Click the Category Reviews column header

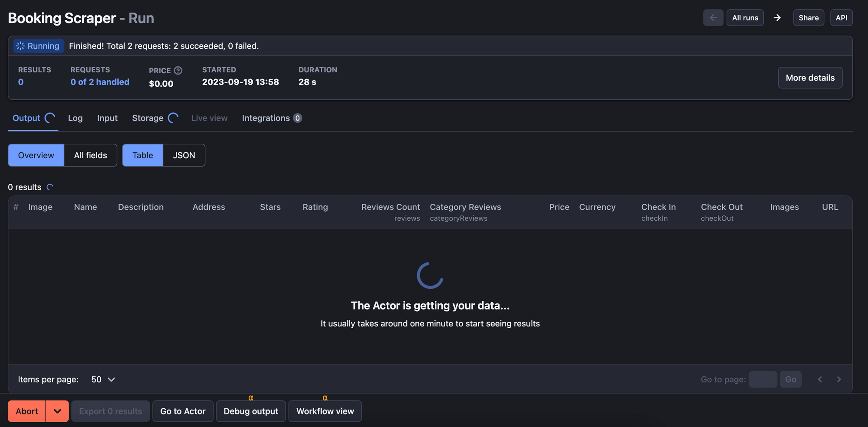pyautogui.click(x=465, y=207)
